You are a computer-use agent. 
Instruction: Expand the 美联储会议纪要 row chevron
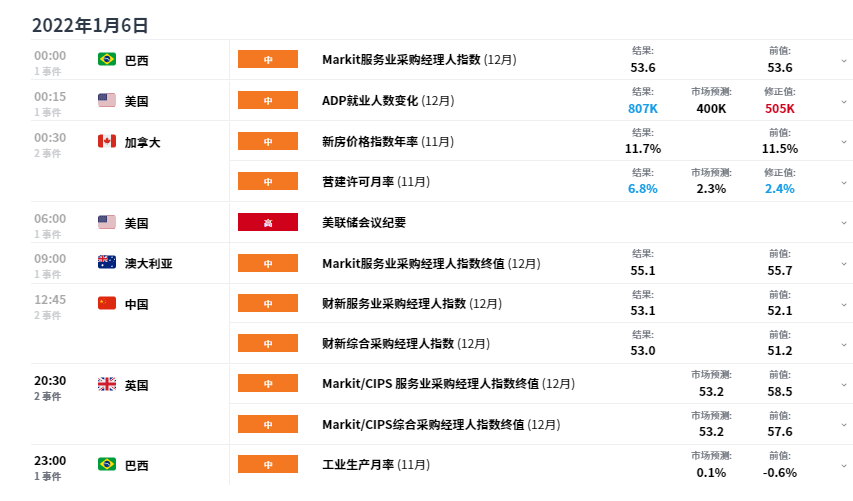[x=844, y=223]
